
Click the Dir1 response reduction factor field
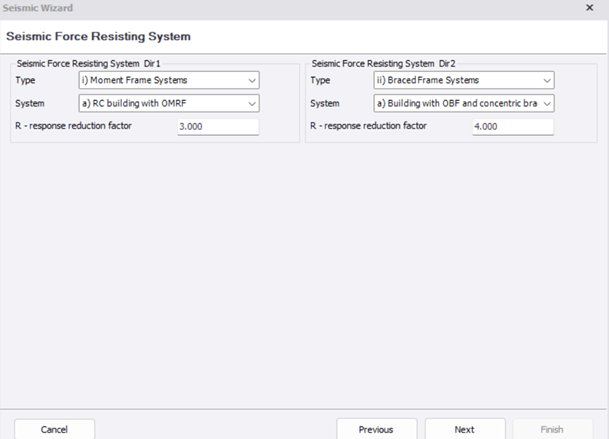click(x=218, y=127)
